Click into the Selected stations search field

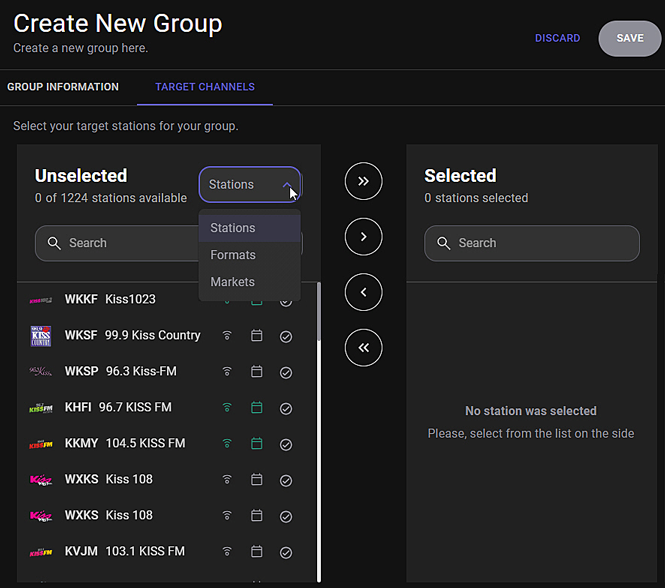(x=532, y=243)
